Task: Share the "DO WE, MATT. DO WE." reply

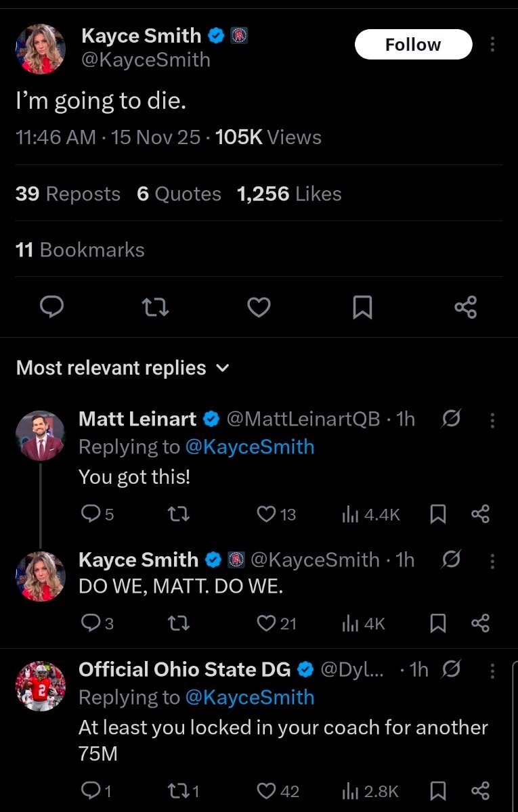Action: point(480,623)
